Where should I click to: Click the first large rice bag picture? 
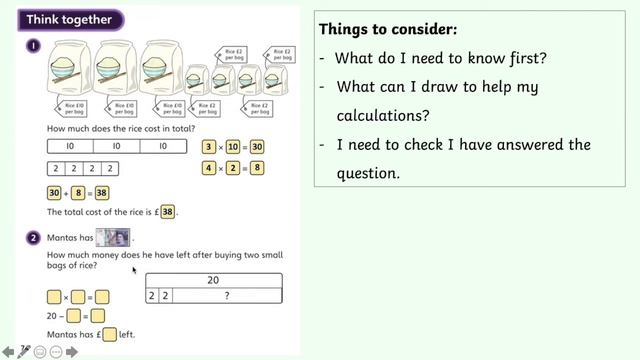click(x=69, y=67)
